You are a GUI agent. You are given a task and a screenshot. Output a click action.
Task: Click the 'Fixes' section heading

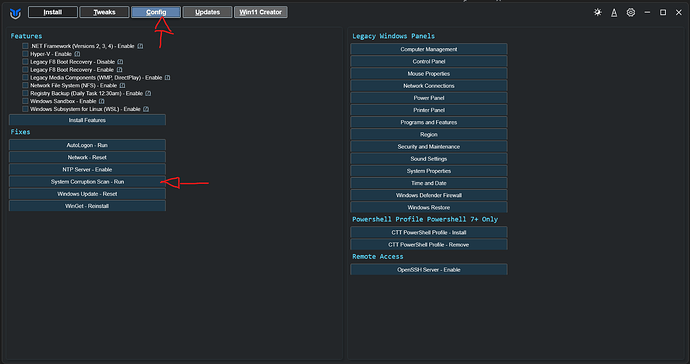pos(20,132)
